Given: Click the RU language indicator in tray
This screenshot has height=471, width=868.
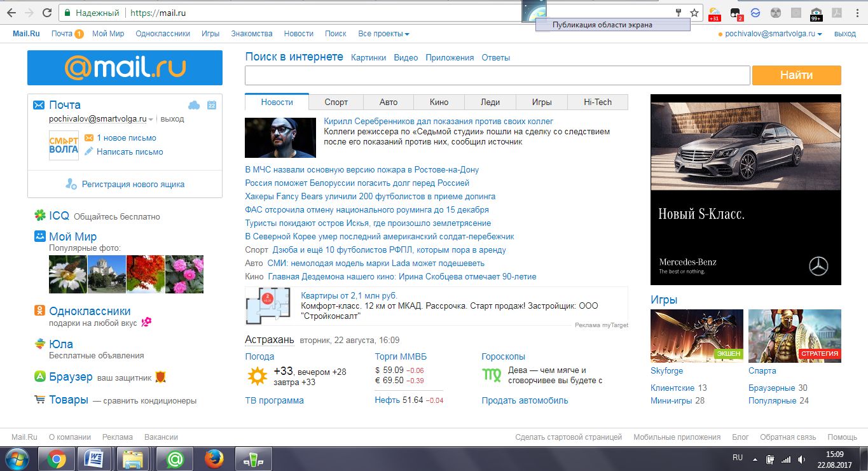Looking at the screenshot, I should tap(738, 458).
